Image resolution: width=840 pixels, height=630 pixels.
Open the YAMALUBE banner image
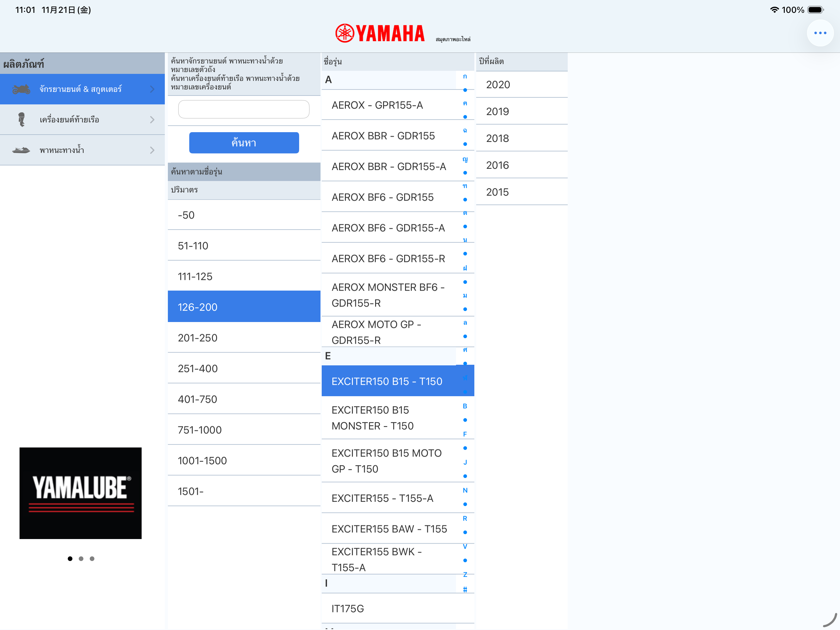[81, 493]
